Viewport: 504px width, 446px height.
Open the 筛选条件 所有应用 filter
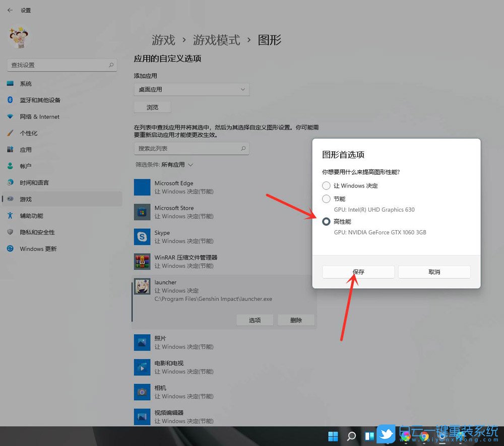coord(161,164)
